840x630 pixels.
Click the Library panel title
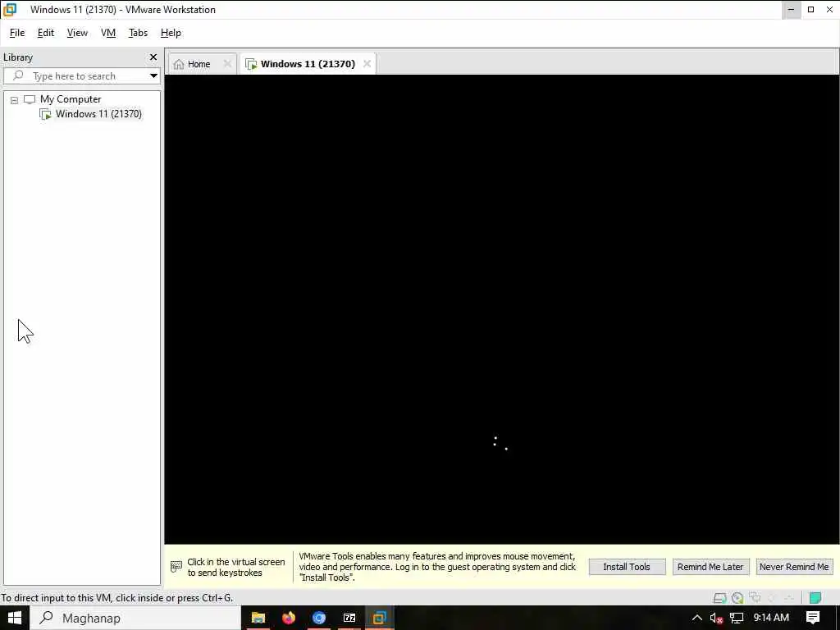[18, 57]
